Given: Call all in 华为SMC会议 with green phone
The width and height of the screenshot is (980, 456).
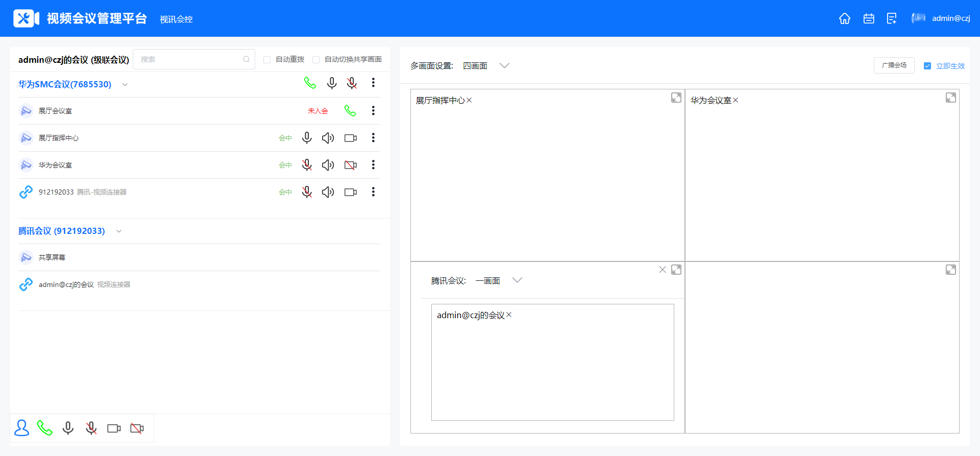Looking at the screenshot, I should coord(310,83).
